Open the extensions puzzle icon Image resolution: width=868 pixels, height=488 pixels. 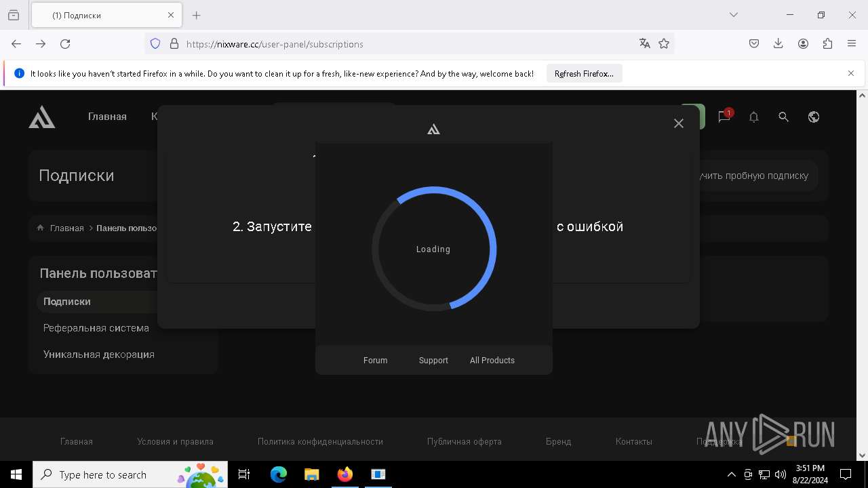pyautogui.click(x=827, y=44)
